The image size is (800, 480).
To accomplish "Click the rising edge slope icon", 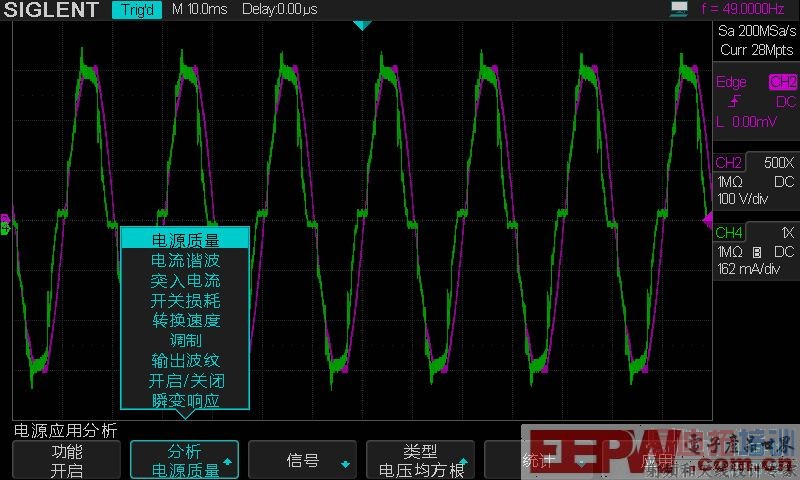I will 734,102.
